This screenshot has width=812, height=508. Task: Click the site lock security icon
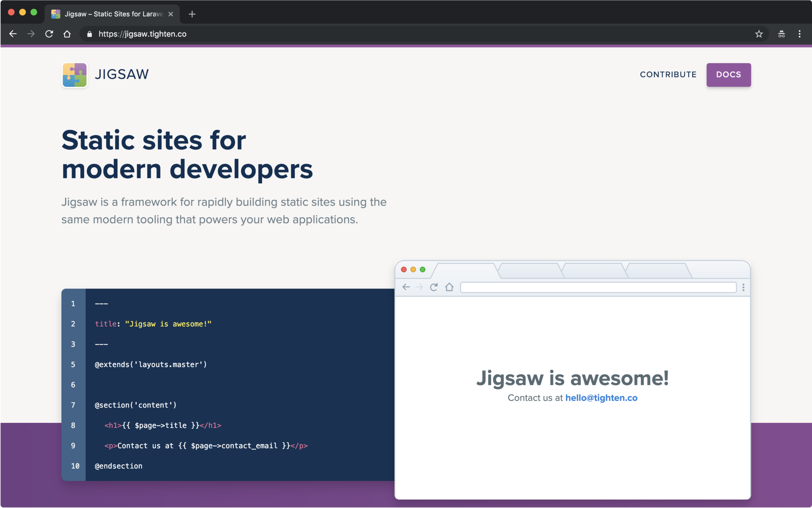[x=90, y=34]
